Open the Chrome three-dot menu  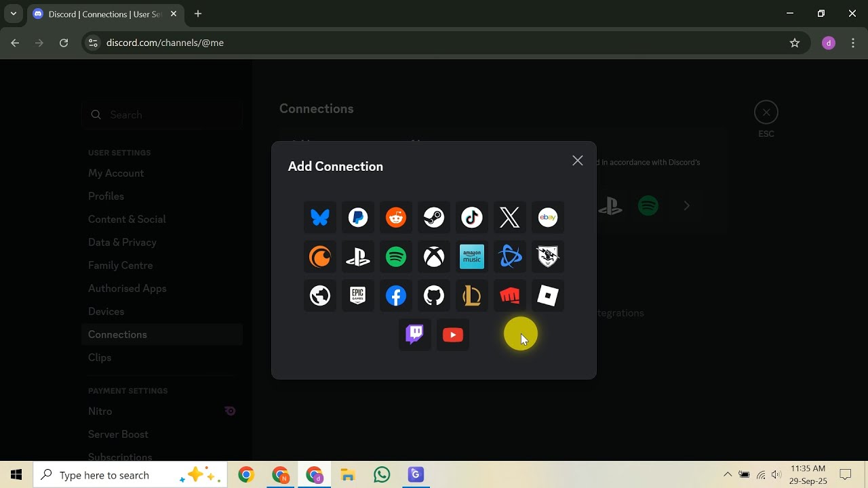(853, 43)
